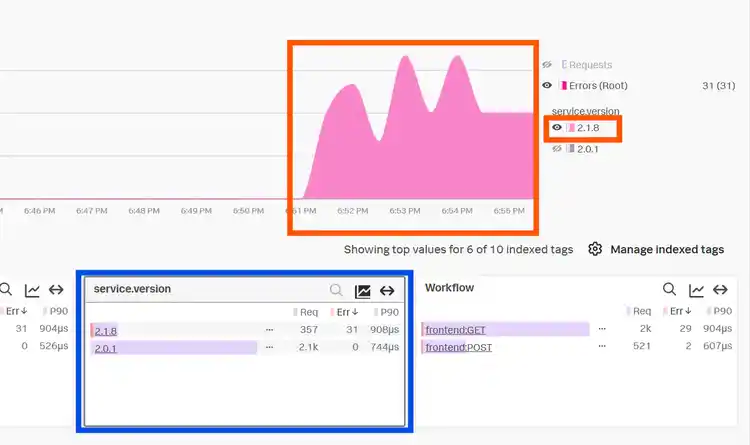This screenshot has width=750, height=445.
Task: Open line chart icon in leftmost panel
Action: [32, 290]
